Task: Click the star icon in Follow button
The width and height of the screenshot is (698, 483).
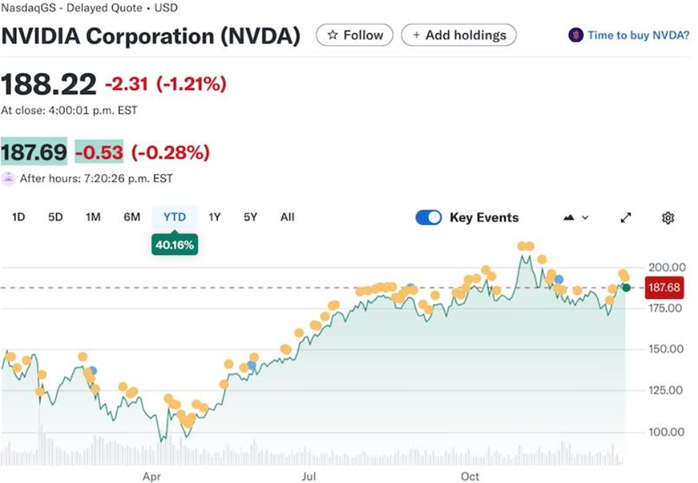Action: (x=332, y=35)
